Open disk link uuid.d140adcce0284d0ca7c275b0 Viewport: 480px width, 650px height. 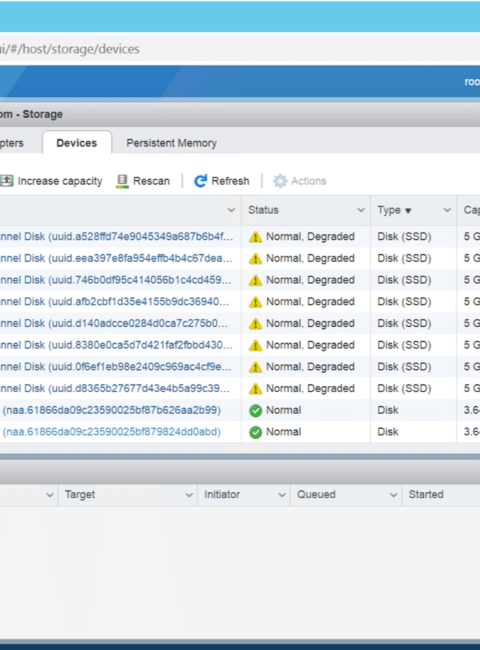[x=114, y=323]
